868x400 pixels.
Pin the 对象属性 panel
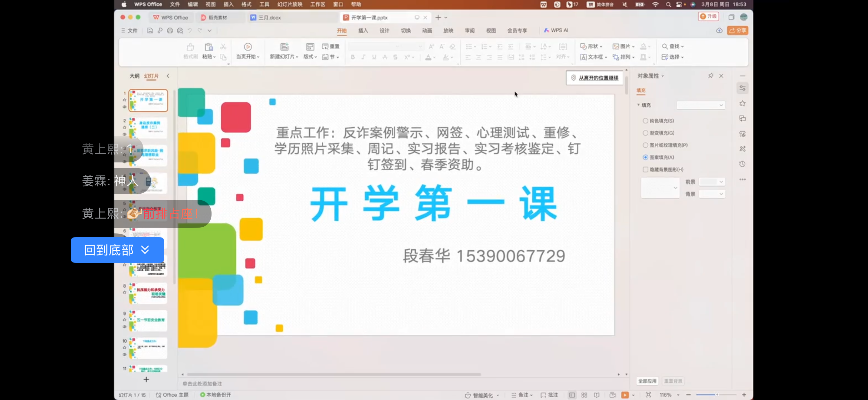(x=710, y=76)
